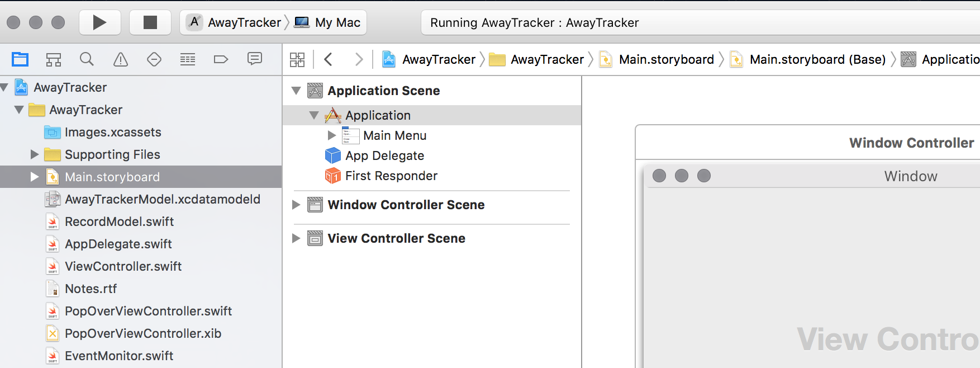
Task: Click the Application Scene breadcrumb at right
Action: pyautogui.click(x=940, y=59)
